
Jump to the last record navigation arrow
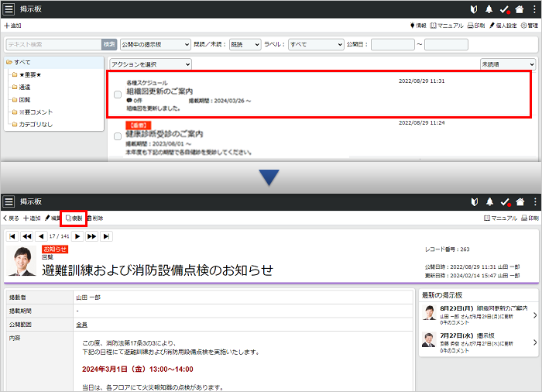coord(106,236)
